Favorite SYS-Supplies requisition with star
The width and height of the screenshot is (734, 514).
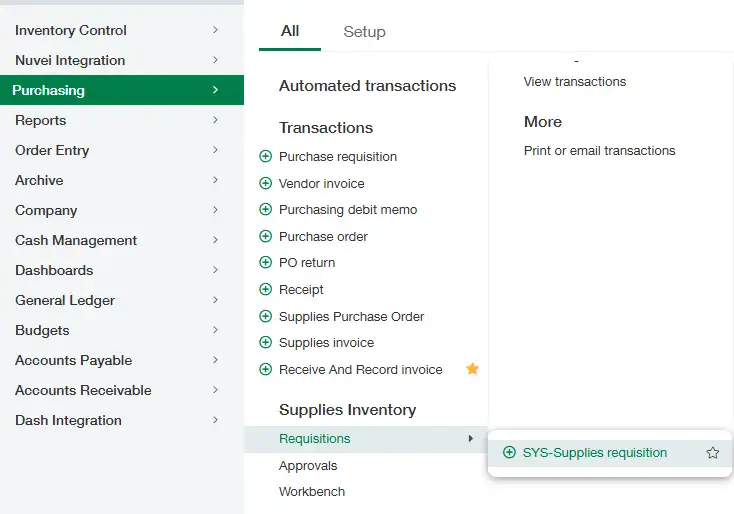(x=713, y=453)
